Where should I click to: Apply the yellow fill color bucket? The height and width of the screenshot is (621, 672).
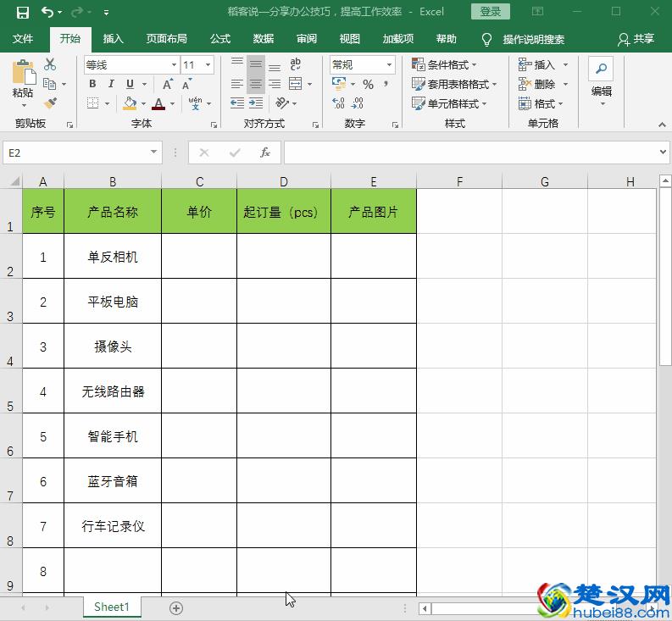130,103
